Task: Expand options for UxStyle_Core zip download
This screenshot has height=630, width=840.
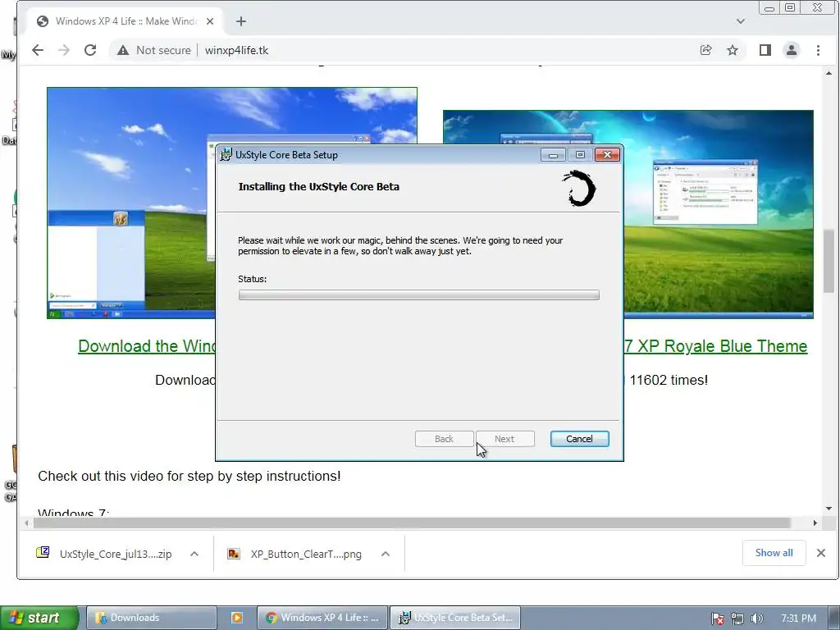Action: pyautogui.click(x=194, y=554)
